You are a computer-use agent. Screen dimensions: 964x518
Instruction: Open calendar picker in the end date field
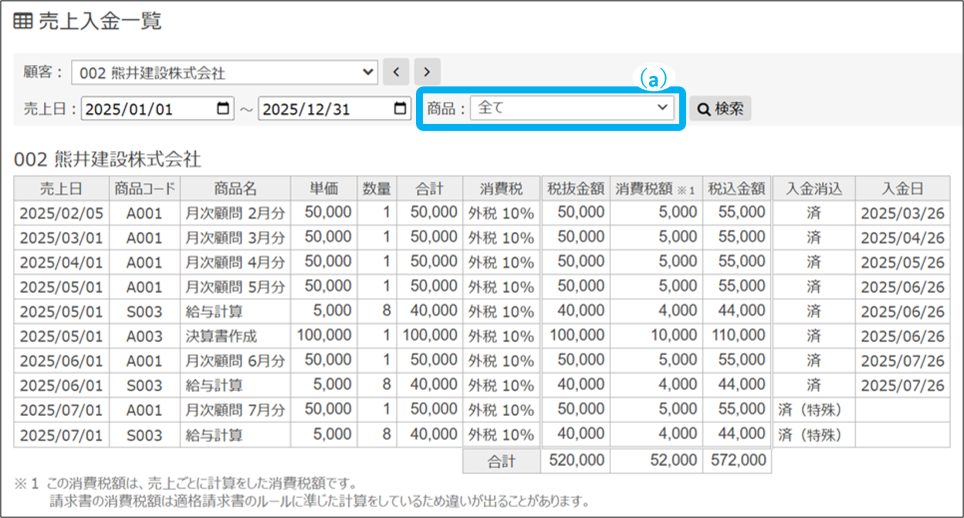(399, 109)
